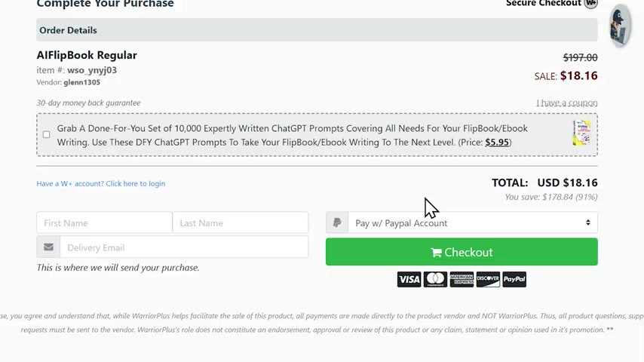Image resolution: width=644 pixels, height=362 pixels.
Task: Open the Pay w/ Paypal Account dropdown
Action: coord(473,222)
